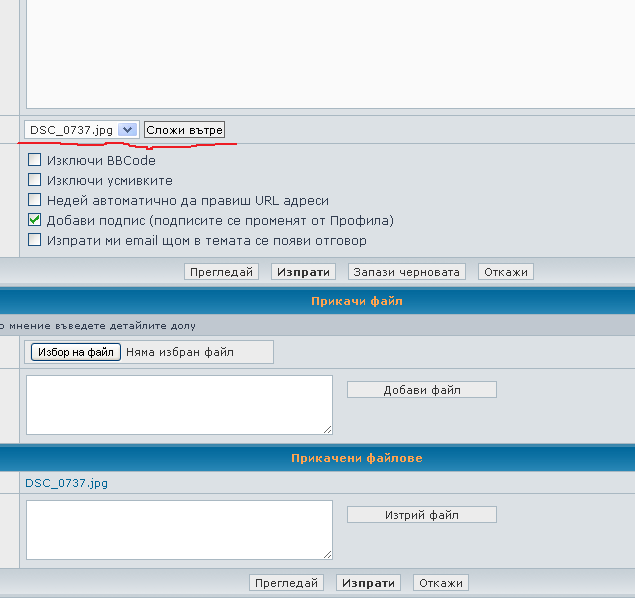This screenshot has width=635, height=605.
Task: Click the bottom 'Откажи' cancel button
Action: coord(440,583)
